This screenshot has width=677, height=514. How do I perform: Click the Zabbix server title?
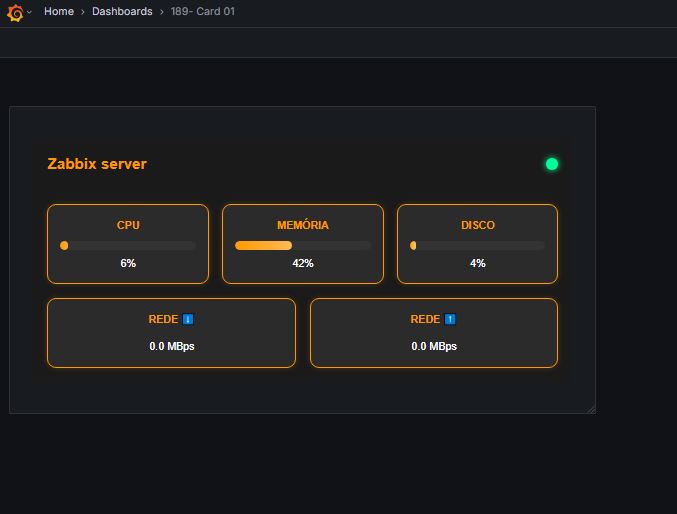(97, 164)
